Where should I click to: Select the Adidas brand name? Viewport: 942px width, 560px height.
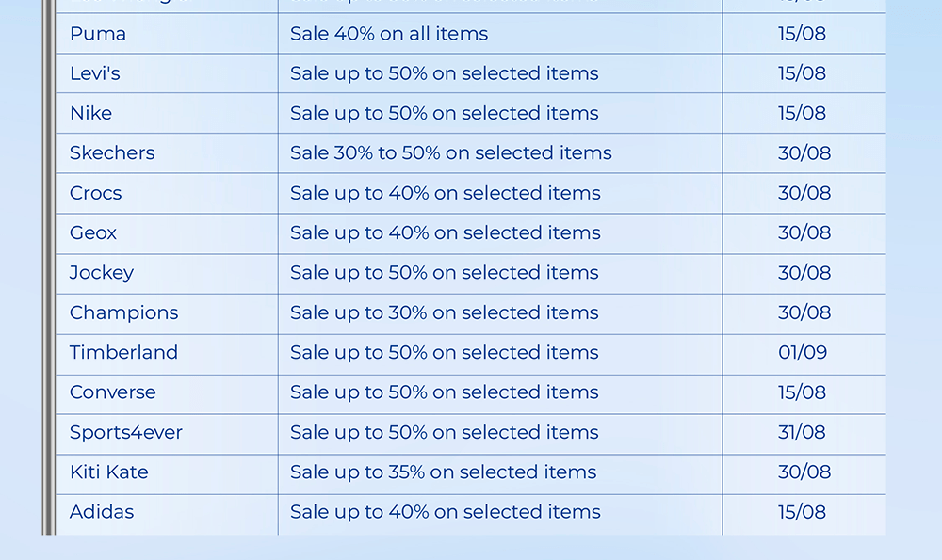point(102,512)
